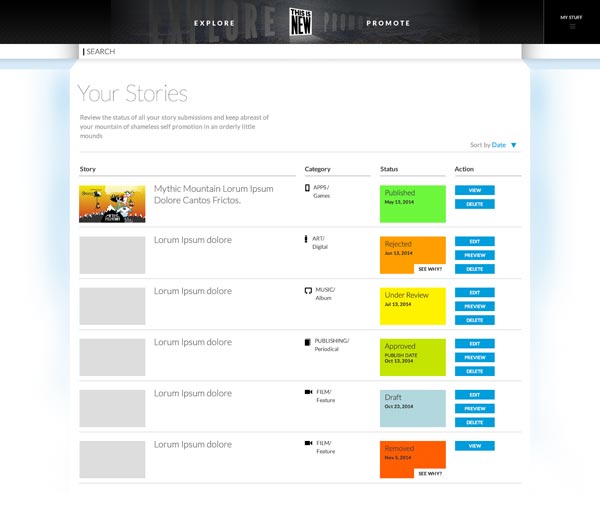This screenshot has width=600, height=531.
Task: Expand the Sort by Date dropdown arrow
Action: pyautogui.click(x=514, y=146)
